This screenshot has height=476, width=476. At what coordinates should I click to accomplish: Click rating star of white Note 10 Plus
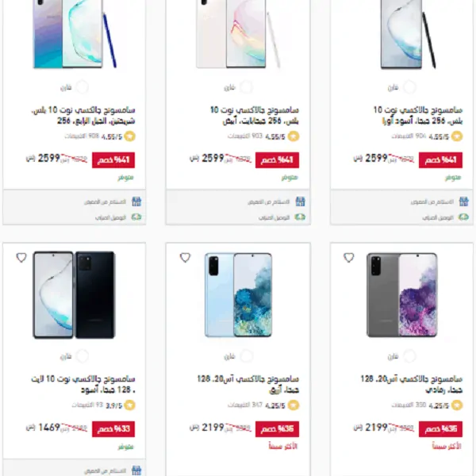[x=294, y=136]
